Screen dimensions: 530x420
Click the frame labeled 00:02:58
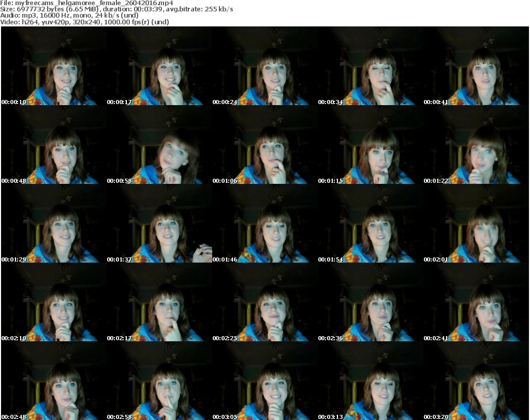pos(159,381)
